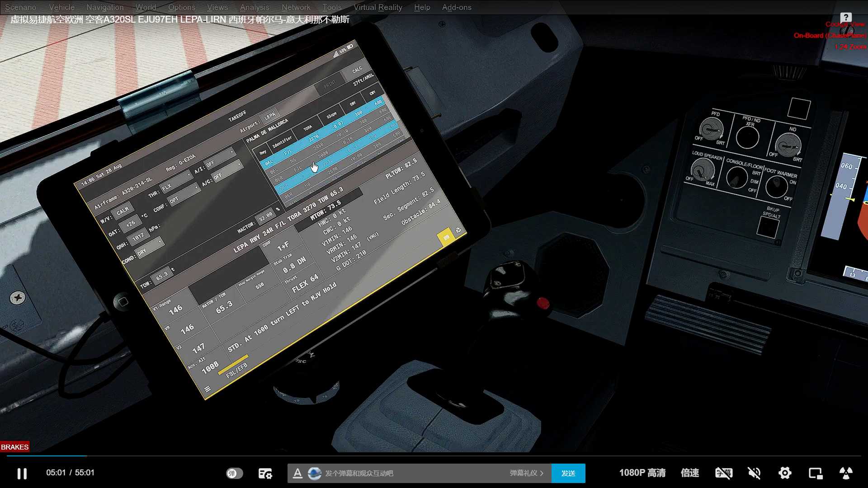Open danmaku display settings icon
Image resolution: width=868 pixels, height=488 pixels.
coord(265,473)
